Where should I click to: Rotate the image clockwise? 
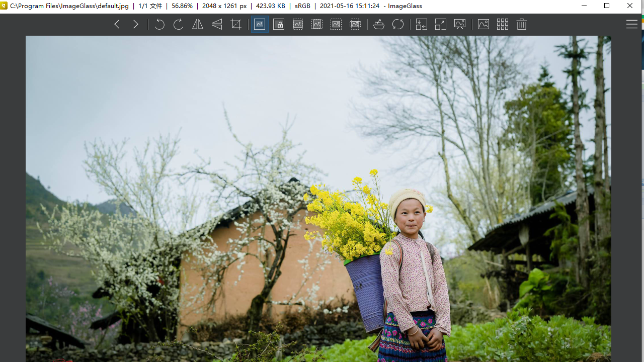pyautogui.click(x=178, y=24)
